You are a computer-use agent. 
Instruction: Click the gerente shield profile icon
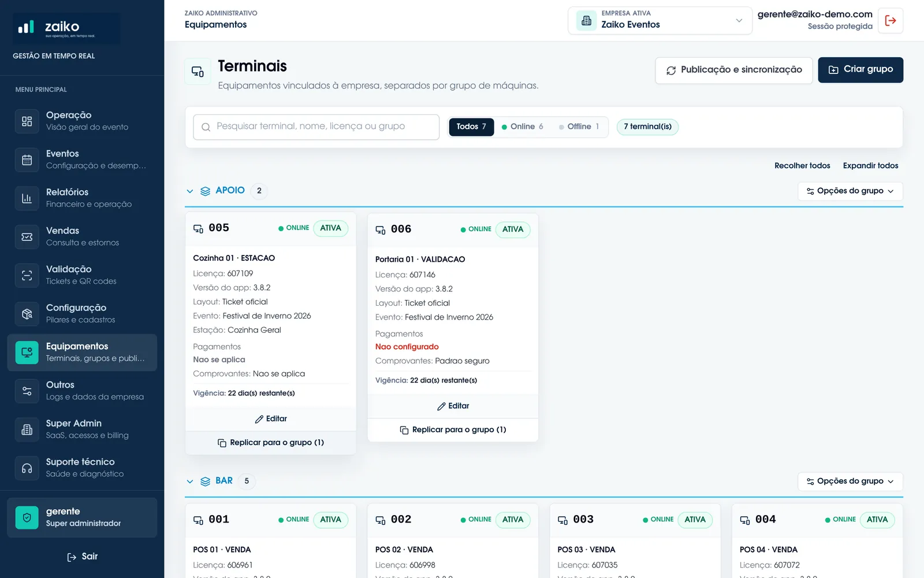coord(27,518)
